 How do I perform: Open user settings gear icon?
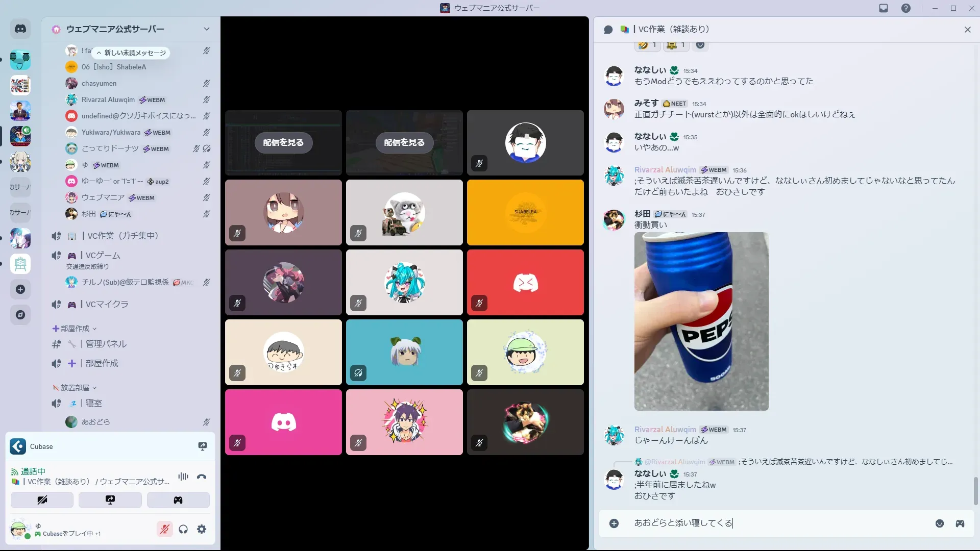202,529
